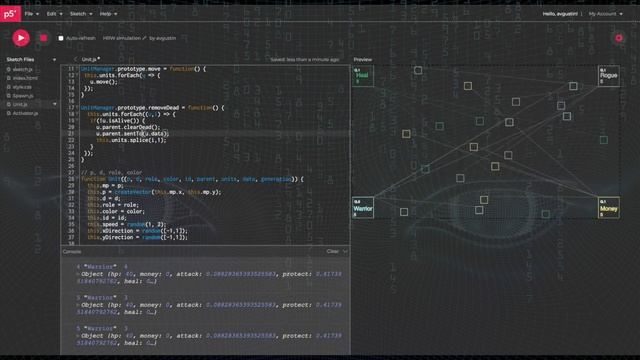Click the Hello, avgustin! greeting
Viewport: 640px width, 360px height.
560,14
